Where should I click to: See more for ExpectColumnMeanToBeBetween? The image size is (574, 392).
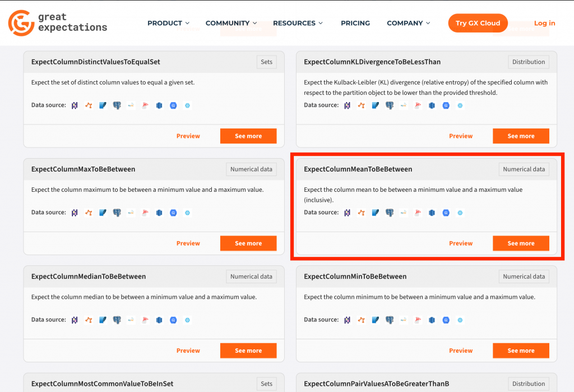tap(521, 243)
